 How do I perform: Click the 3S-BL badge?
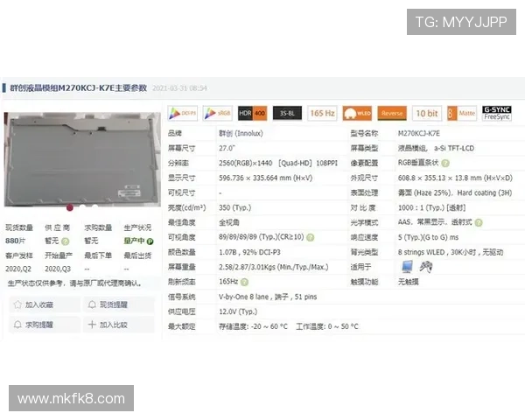(x=287, y=113)
